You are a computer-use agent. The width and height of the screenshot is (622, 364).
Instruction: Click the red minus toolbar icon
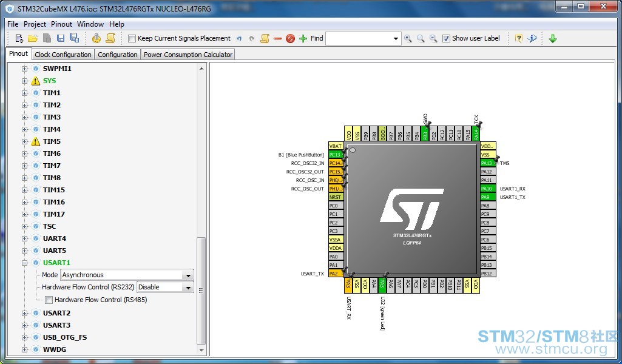(278, 38)
